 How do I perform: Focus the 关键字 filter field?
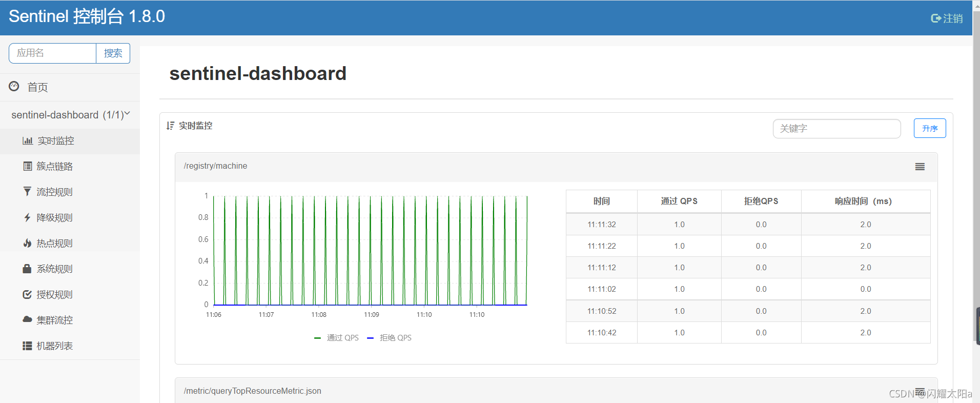[x=836, y=129]
